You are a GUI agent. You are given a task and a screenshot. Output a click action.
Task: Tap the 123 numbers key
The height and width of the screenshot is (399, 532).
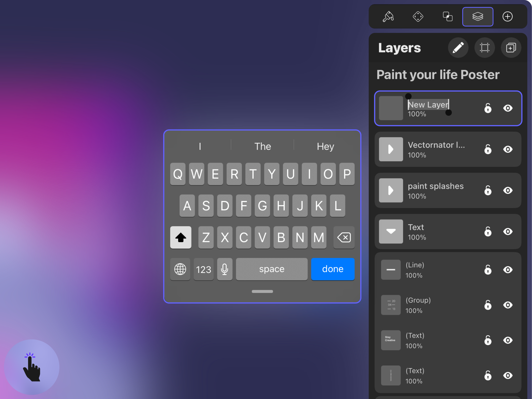tap(203, 269)
